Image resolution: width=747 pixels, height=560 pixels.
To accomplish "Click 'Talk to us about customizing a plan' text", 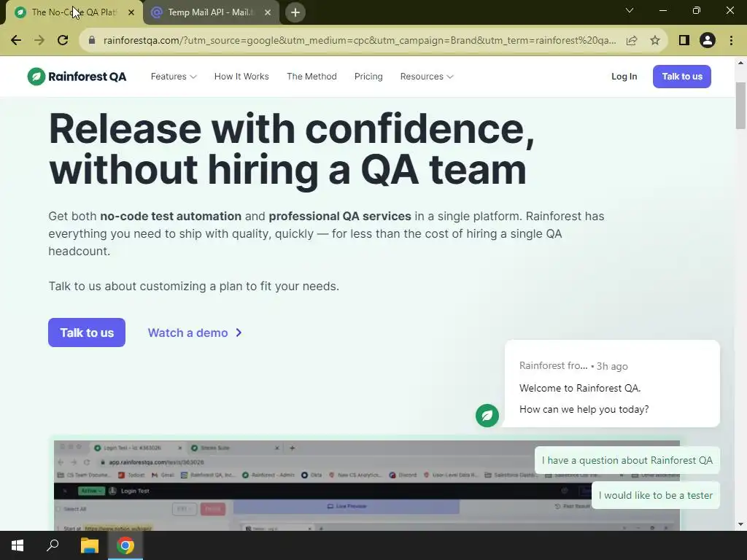I will (194, 286).
